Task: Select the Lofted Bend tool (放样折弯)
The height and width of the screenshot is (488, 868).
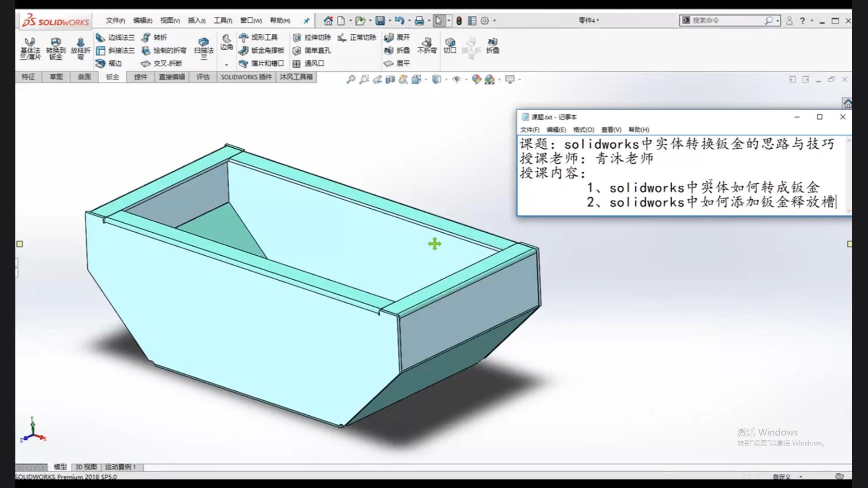Action: [80, 49]
